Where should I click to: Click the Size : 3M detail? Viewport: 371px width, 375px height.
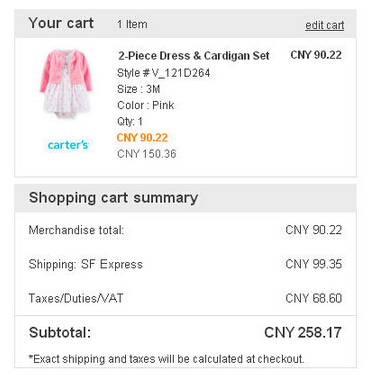[x=139, y=89]
